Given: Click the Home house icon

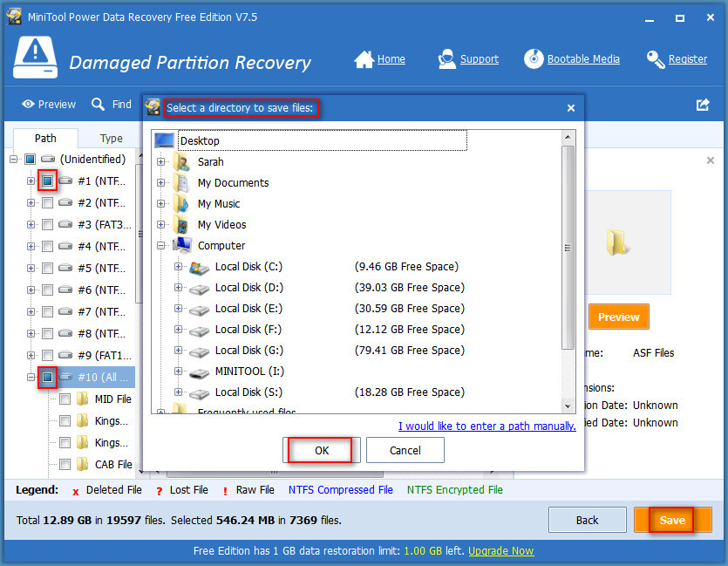Looking at the screenshot, I should (364, 59).
